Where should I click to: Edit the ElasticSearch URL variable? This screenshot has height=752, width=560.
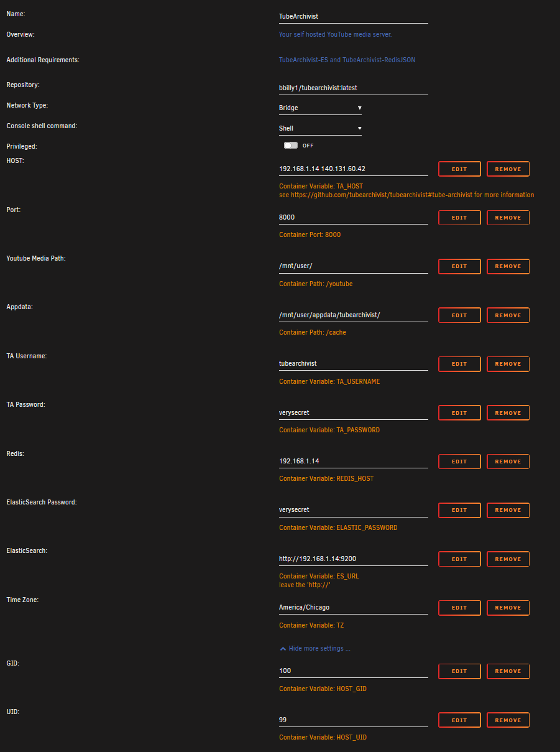point(459,559)
